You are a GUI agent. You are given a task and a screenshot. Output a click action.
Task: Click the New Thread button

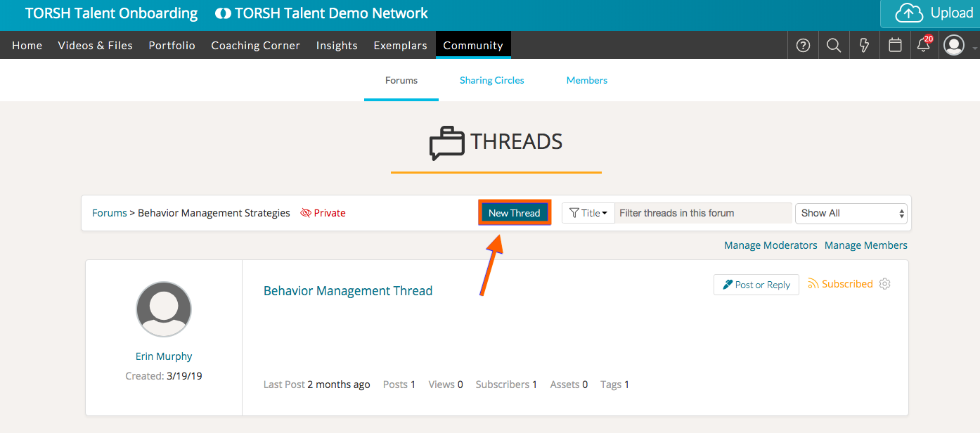pos(515,213)
